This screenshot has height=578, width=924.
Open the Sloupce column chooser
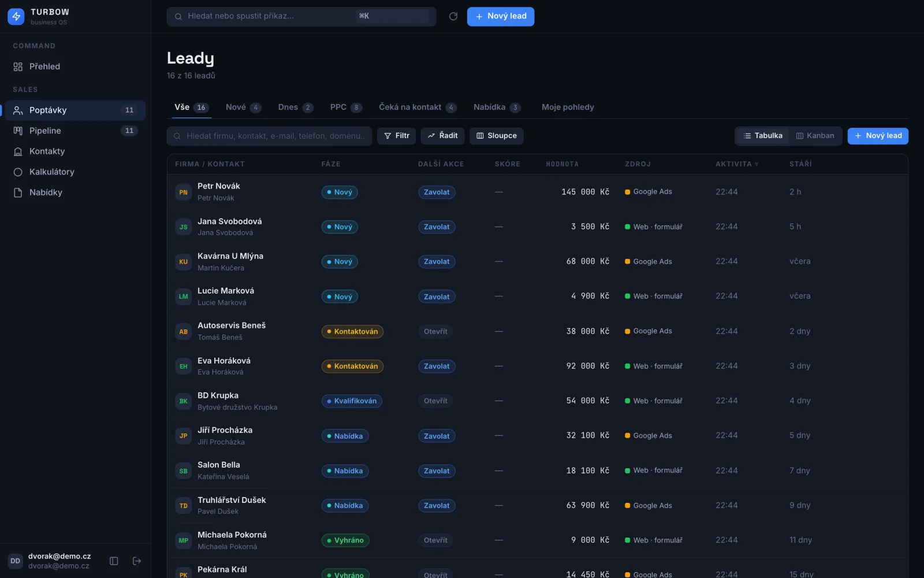pos(497,136)
